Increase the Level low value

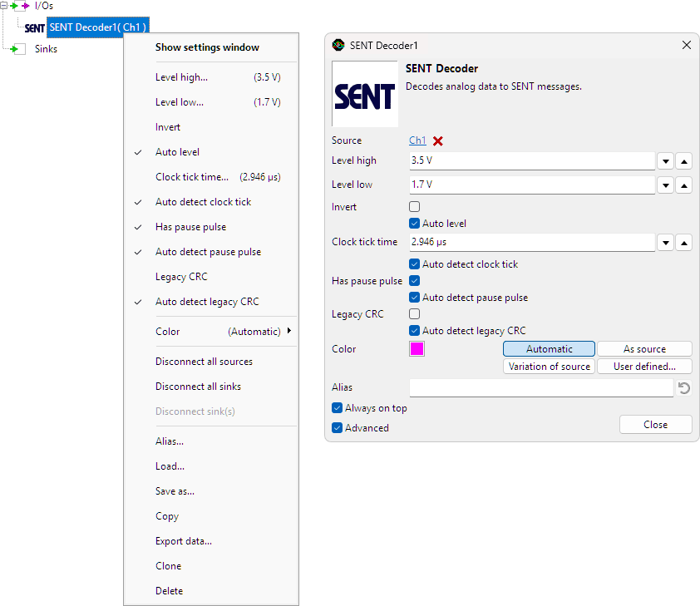(684, 185)
